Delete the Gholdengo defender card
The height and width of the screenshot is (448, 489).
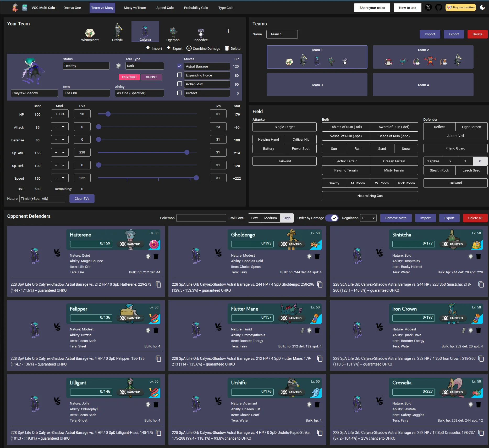point(317,256)
